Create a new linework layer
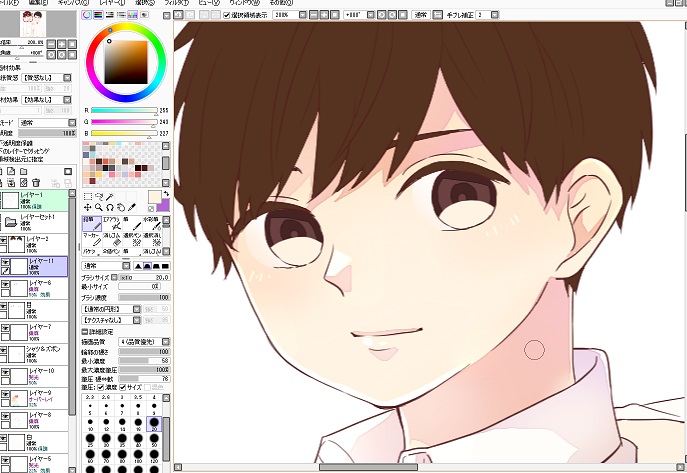Screen dimensions: 687x473 (11, 171)
